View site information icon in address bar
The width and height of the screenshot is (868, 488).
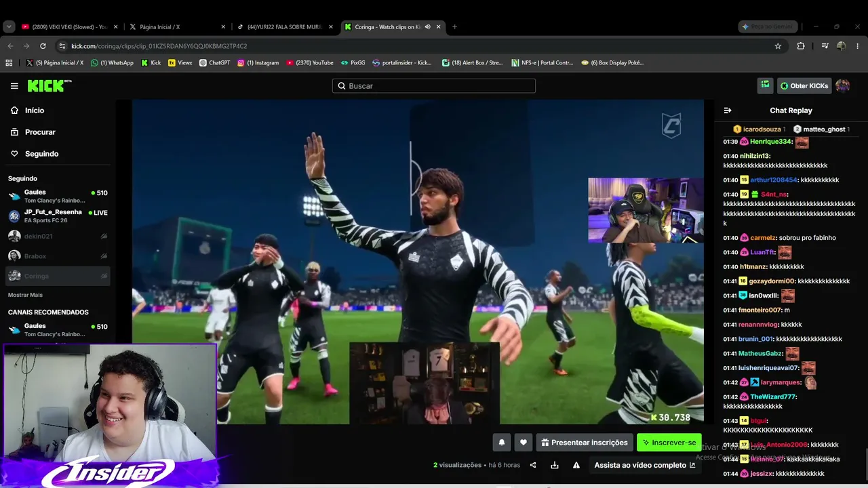pos(62,46)
